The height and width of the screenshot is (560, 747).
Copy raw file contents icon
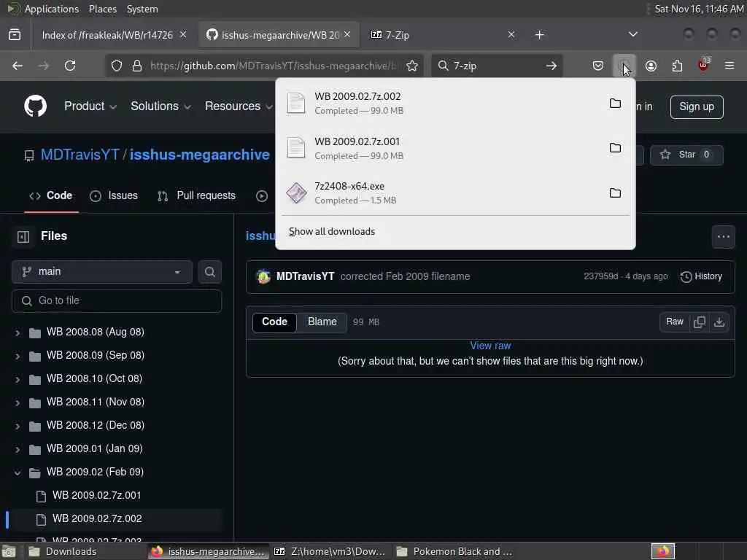coord(700,322)
